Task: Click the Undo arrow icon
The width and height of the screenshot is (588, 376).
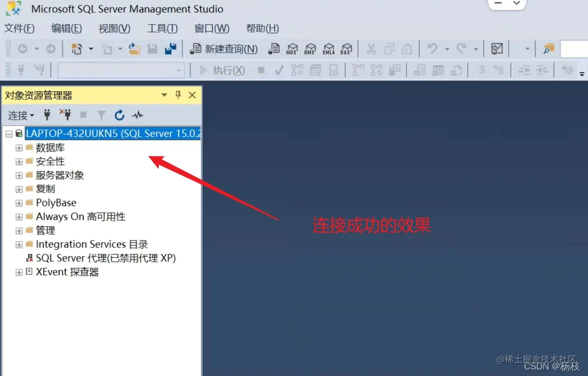Action: click(432, 49)
